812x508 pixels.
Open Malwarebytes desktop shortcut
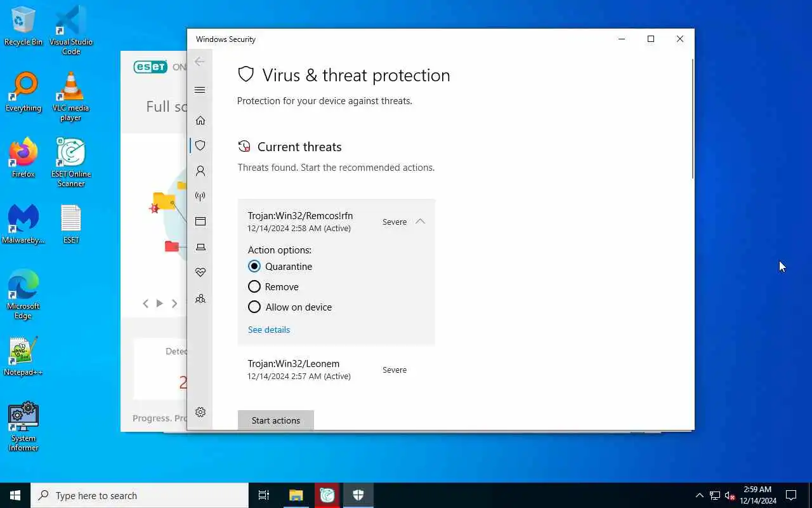click(23, 224)
